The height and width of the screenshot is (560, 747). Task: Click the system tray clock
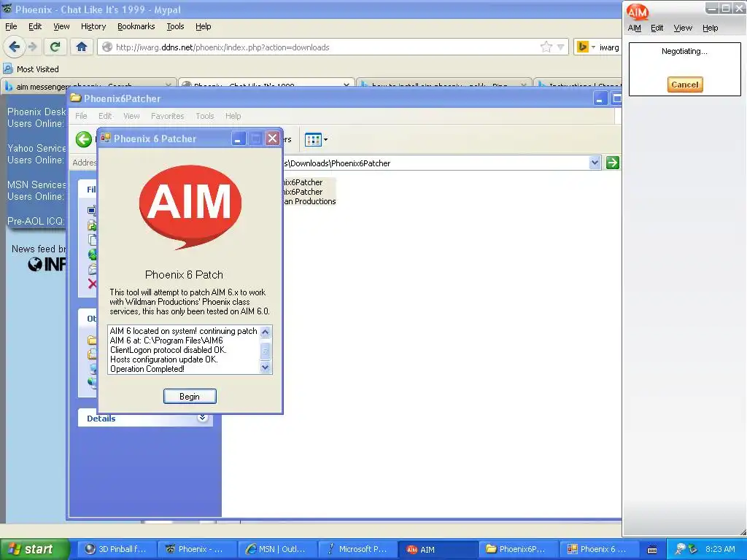pyautogui.click(x=720, y=549)
